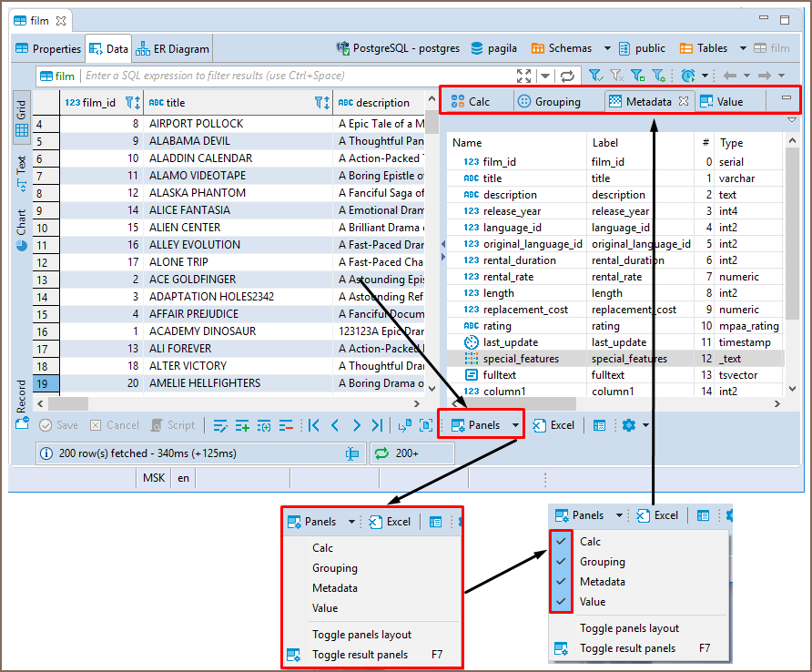Choose Toggle panels layout in unchecked Panels menu
This screenshot has width=812, height=672.
click(361, 635)
